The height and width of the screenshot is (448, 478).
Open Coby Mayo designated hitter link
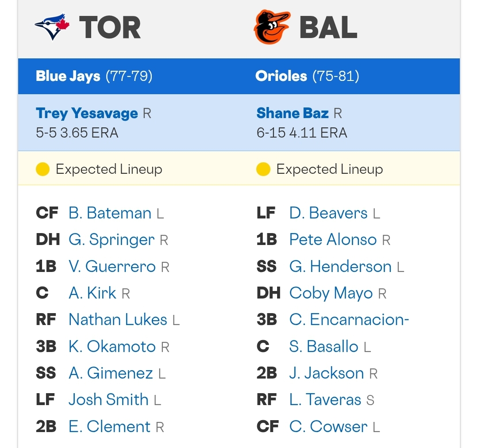tap(331, 293)
